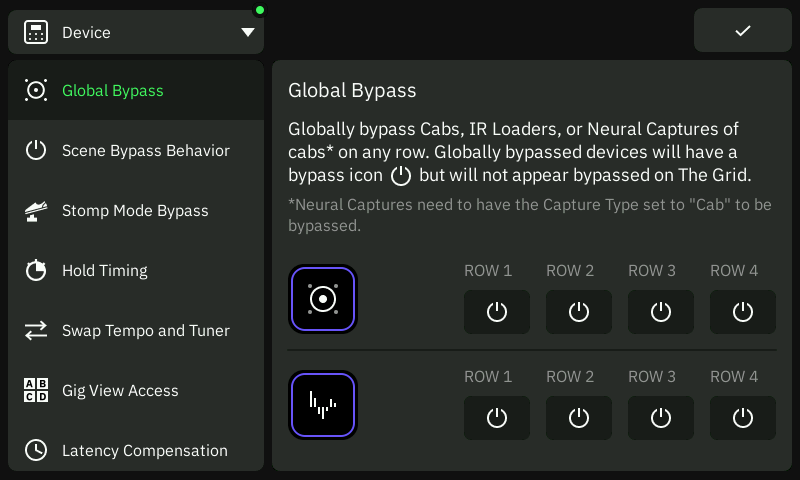Click the IR Loader waveform icon
Viewport: 800px width, 480px height.
pos(323,405)
